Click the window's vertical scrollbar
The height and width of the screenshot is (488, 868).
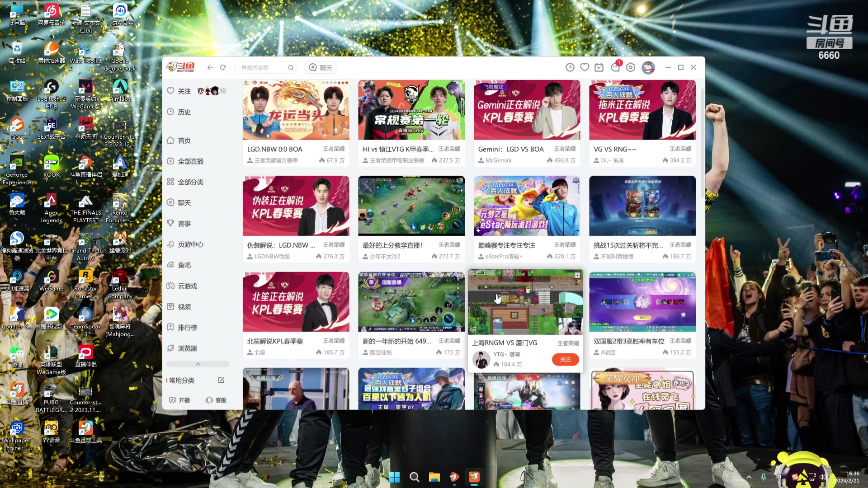(x=702, y=142)
